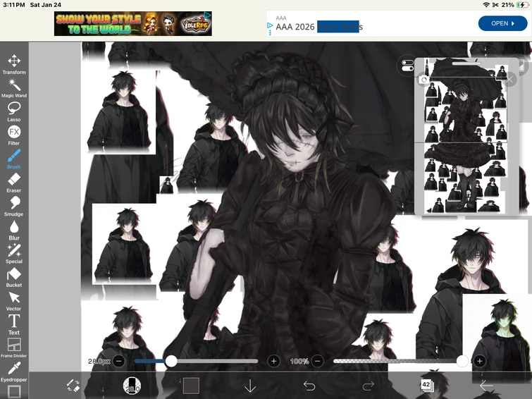Tap the reference window drag handle bar
Viewport: 532px width, 399px height.
pyautogui.click(x=466, y=63)
